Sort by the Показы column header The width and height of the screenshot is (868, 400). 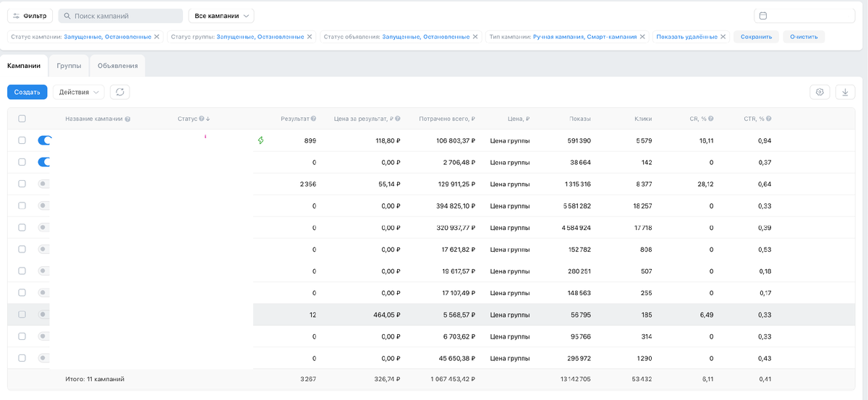[579, 119]
